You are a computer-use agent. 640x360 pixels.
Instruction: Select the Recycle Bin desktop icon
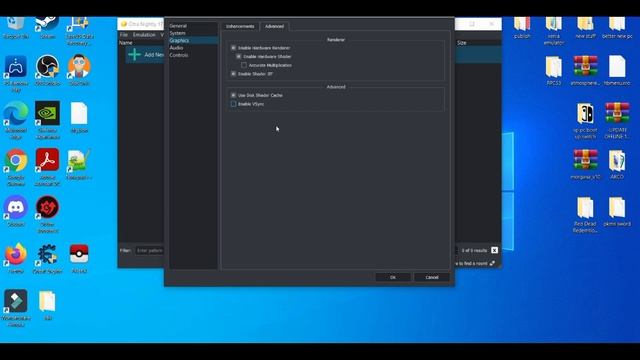coord(16,27)
